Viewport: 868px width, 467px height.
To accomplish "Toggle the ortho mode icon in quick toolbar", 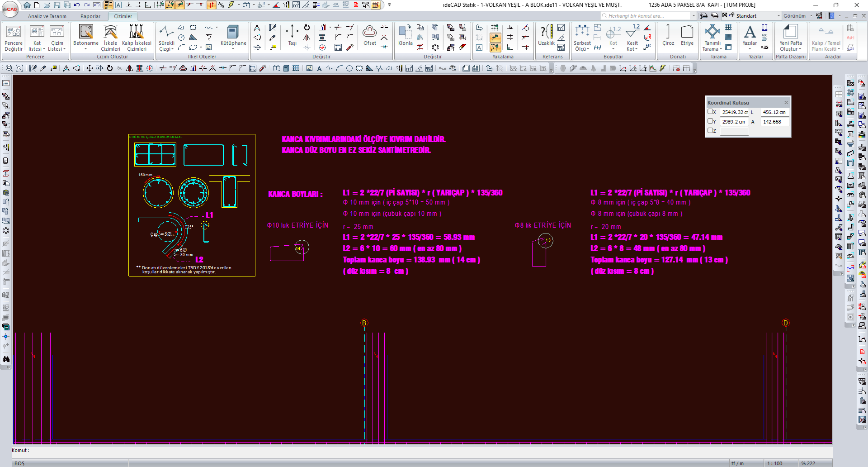I will coord(147,5).
